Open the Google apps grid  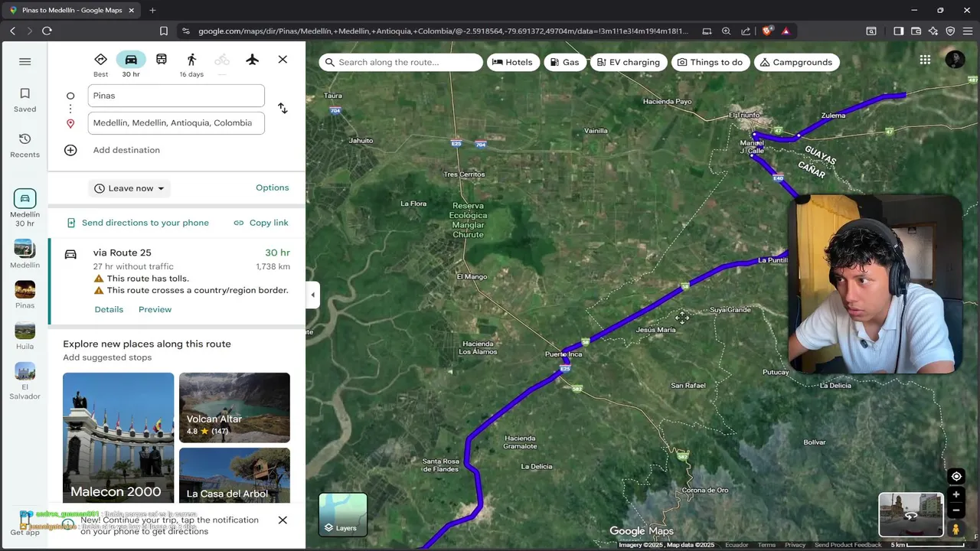(x=925, y=60)
